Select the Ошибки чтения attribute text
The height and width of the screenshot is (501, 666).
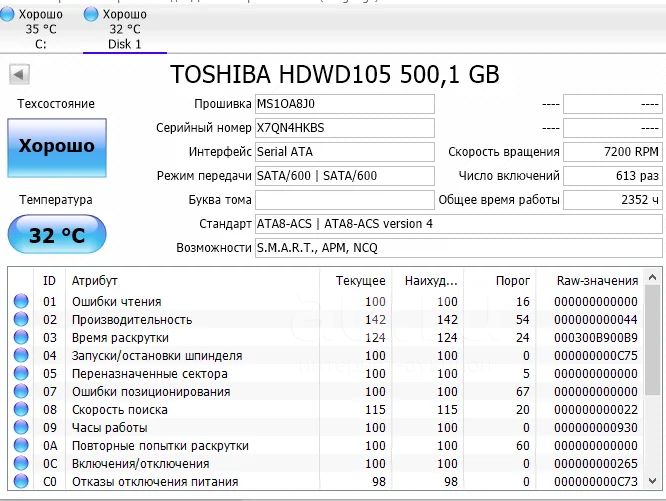click(116, 301)
